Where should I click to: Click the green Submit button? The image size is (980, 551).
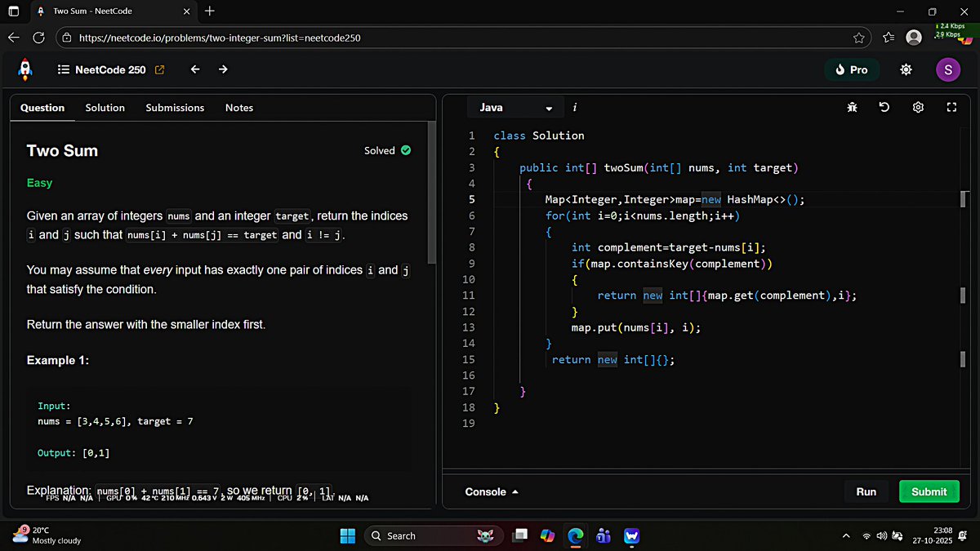929,491
